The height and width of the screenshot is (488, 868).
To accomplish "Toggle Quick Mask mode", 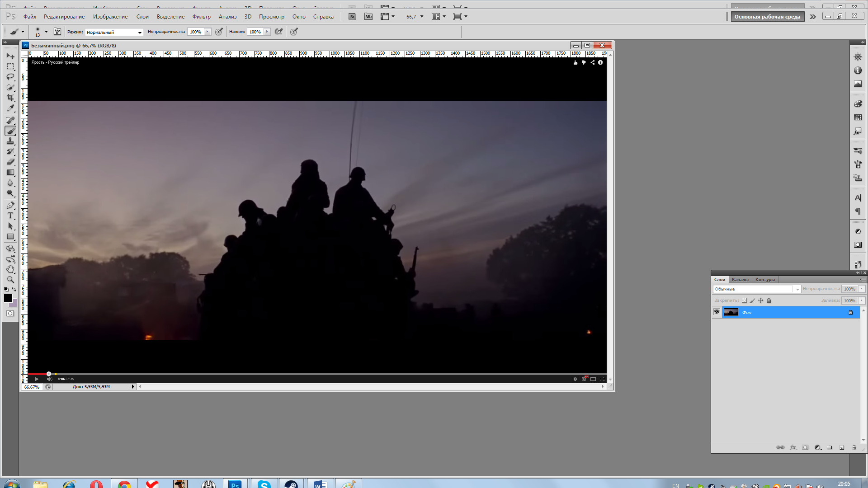I will (x=10, y=313).
